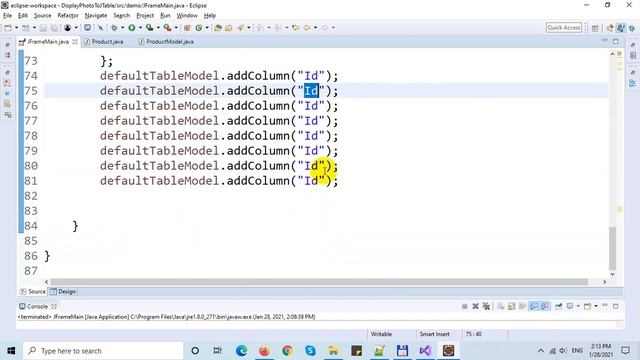The height and width of the screenshot is (360, 640).
Task: Open the Project menu
Action: 145,16
